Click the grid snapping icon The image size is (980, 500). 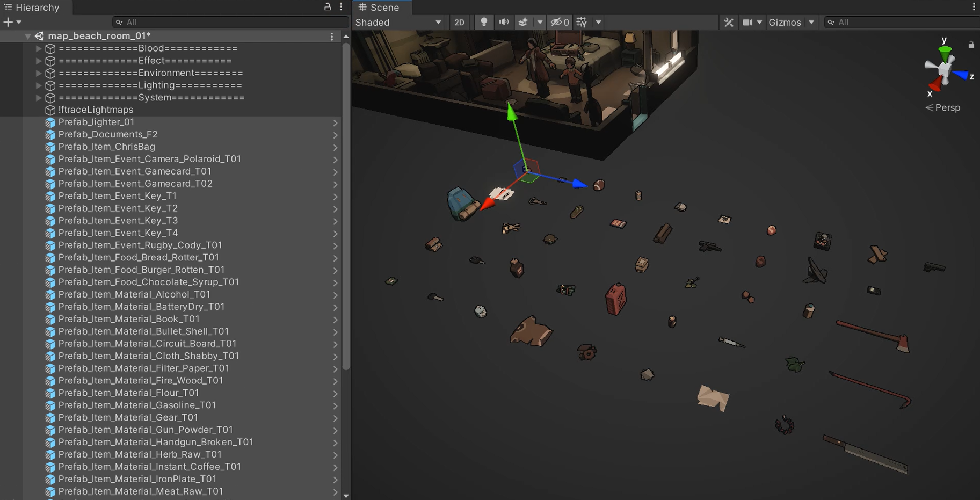click(x=582, y=22)
